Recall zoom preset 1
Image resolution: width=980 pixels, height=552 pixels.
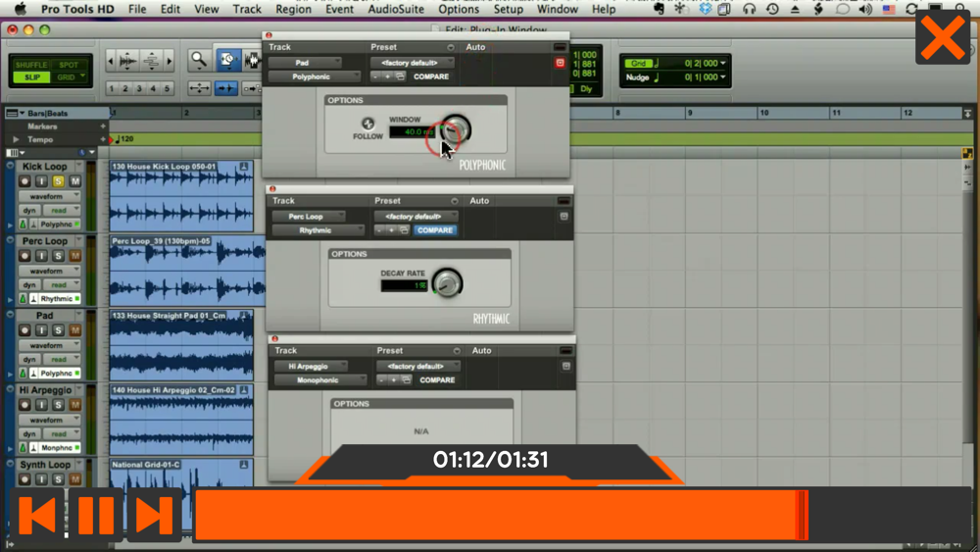point(112,88)
